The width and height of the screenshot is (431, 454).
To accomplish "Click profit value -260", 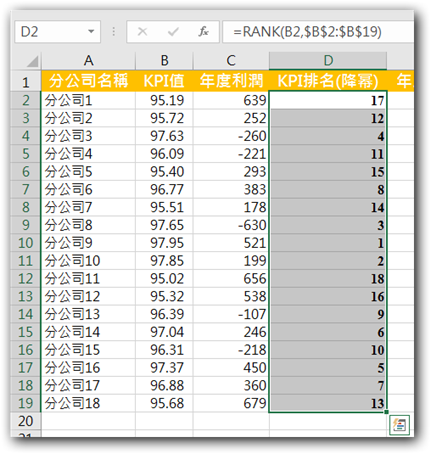I will click(231, 136).
